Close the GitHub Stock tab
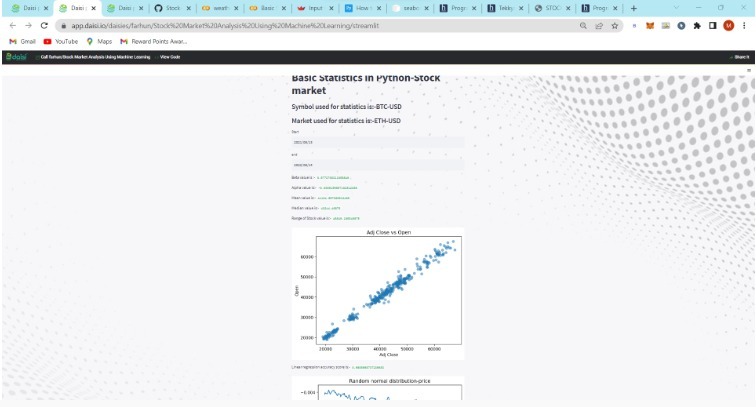This screenshot has width=756, height=407. click(189, 8)
